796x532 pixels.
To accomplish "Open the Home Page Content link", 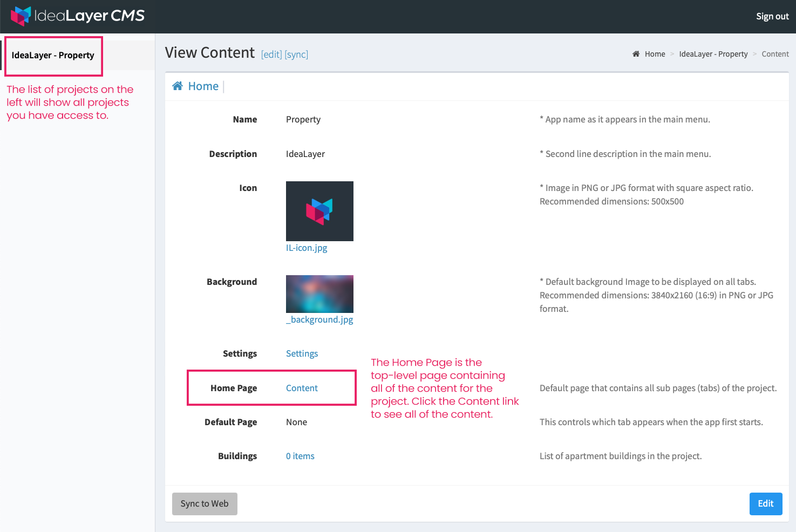I will (x=302, y=388).
